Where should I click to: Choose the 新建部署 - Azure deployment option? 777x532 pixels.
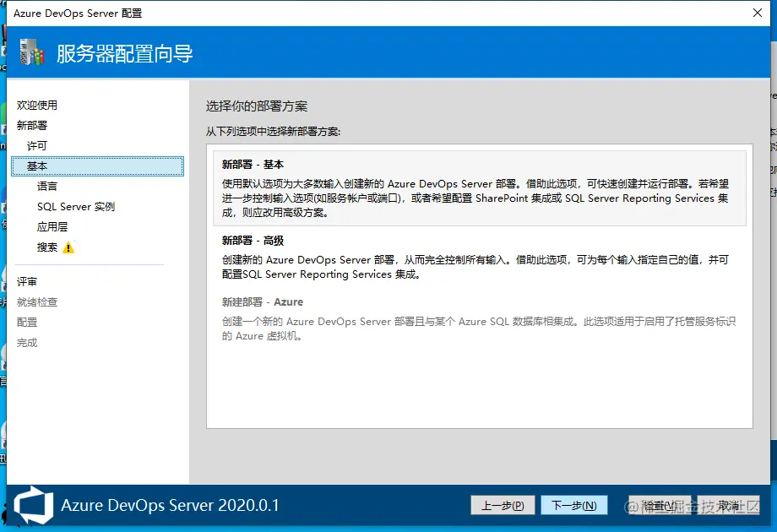479,319
